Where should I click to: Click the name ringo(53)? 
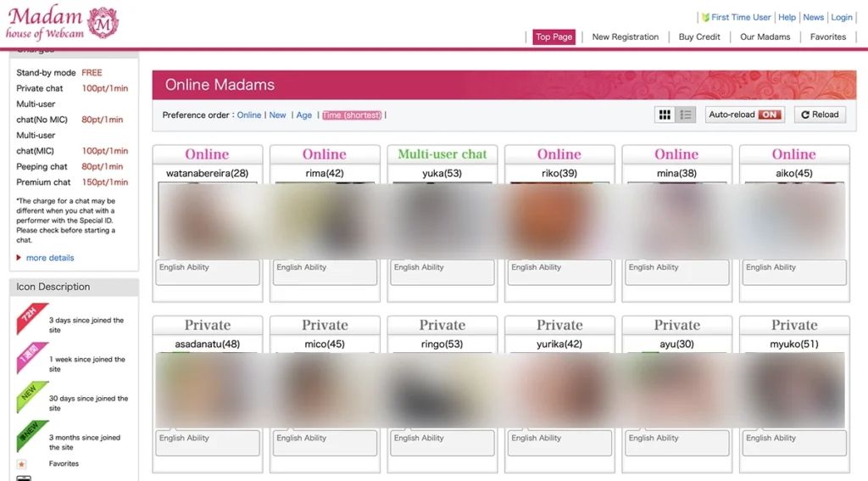(x=442, y=344)
